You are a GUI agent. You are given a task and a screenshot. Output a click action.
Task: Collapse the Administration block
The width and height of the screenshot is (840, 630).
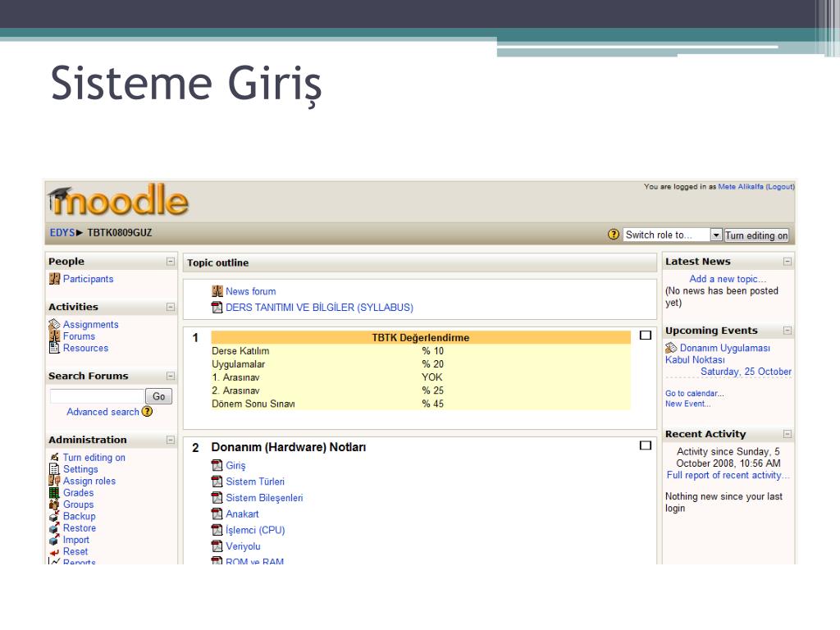tap(171, 440)
